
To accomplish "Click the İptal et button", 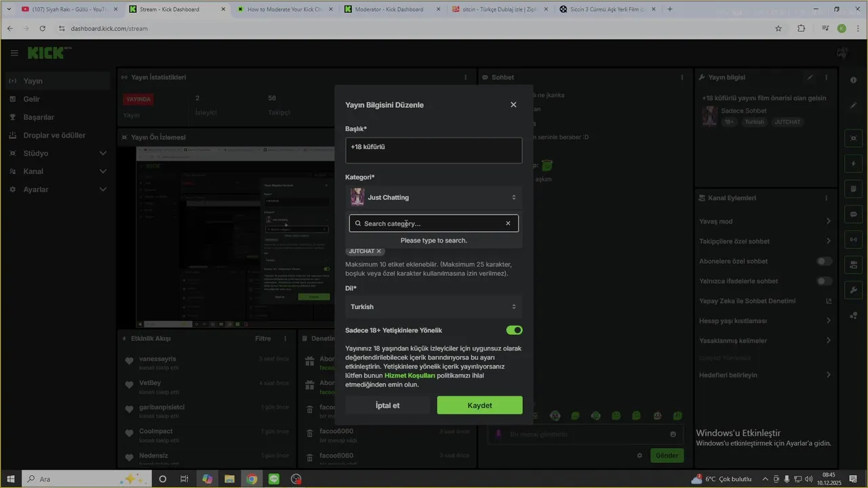I will point(387,405).
